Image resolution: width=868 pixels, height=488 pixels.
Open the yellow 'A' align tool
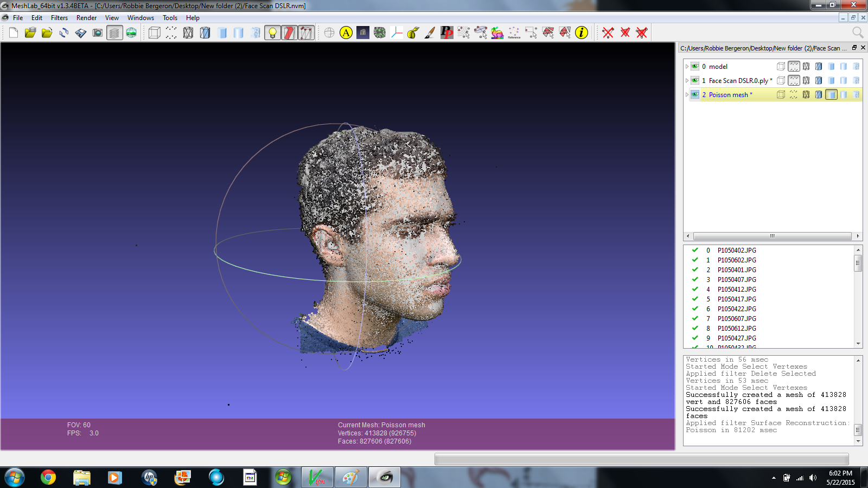click(346, 33)
